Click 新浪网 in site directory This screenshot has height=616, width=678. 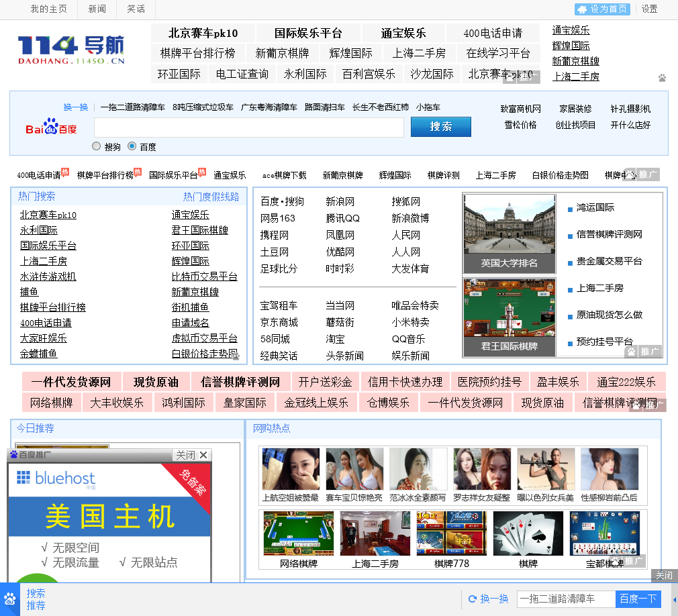coord(340,201)
